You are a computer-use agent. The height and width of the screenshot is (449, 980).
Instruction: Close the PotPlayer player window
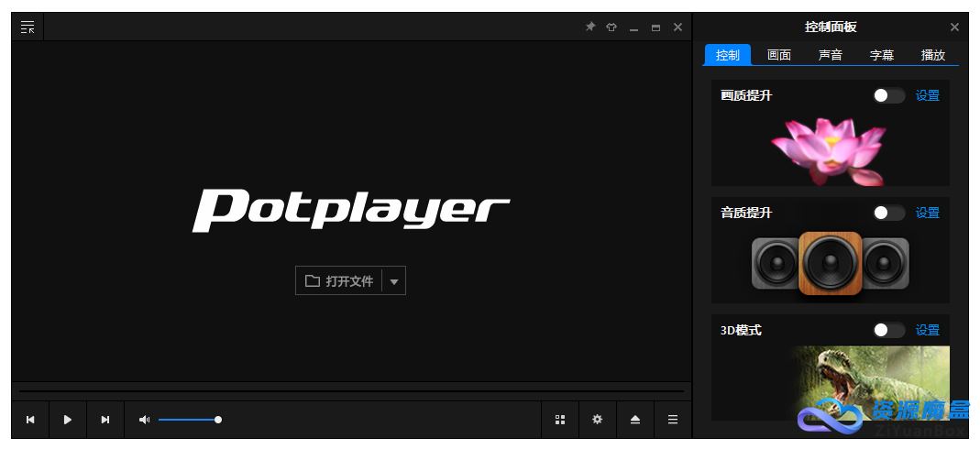click(x=677, y=27)
